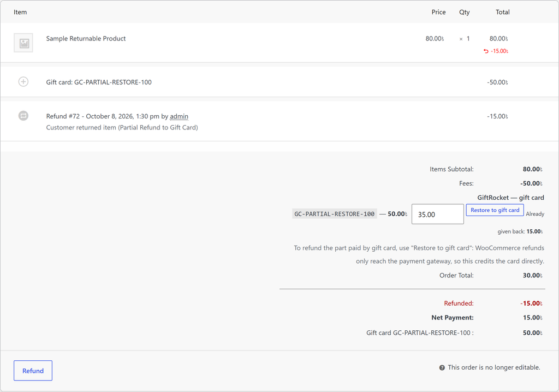This screenshot has width=559, height=392.
Task: Click the Total column header
Action: coord(503,12)
